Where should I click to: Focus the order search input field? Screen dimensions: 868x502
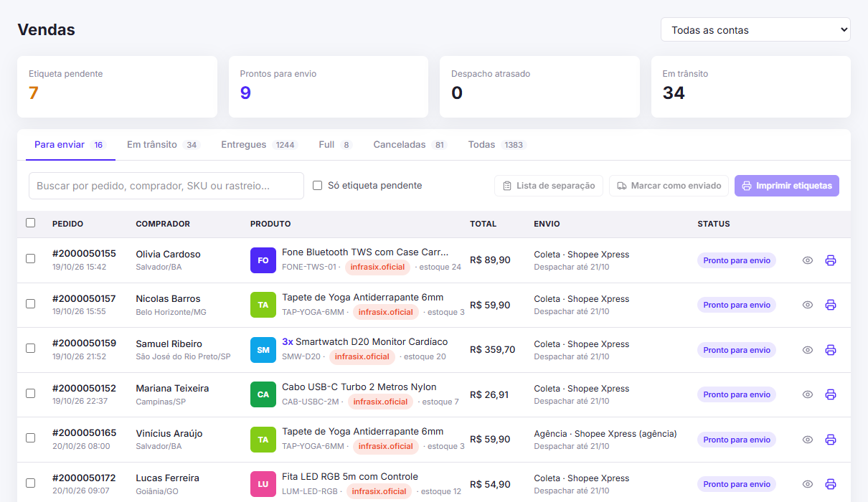pyautogui.click(x=166, y=186)
